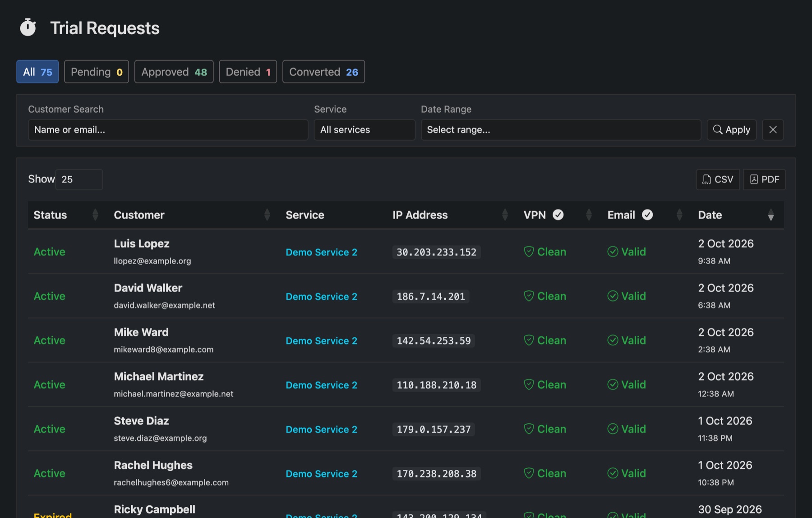Sort by the VPN column arrows
The height and width of the screenshot is (518, 812).
tap(589, 215)
